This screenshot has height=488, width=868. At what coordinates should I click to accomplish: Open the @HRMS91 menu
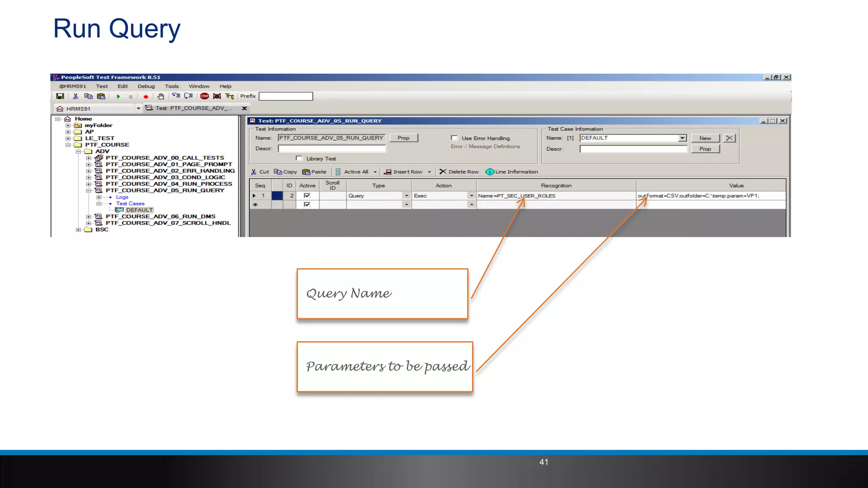click(x=72, y=86)
